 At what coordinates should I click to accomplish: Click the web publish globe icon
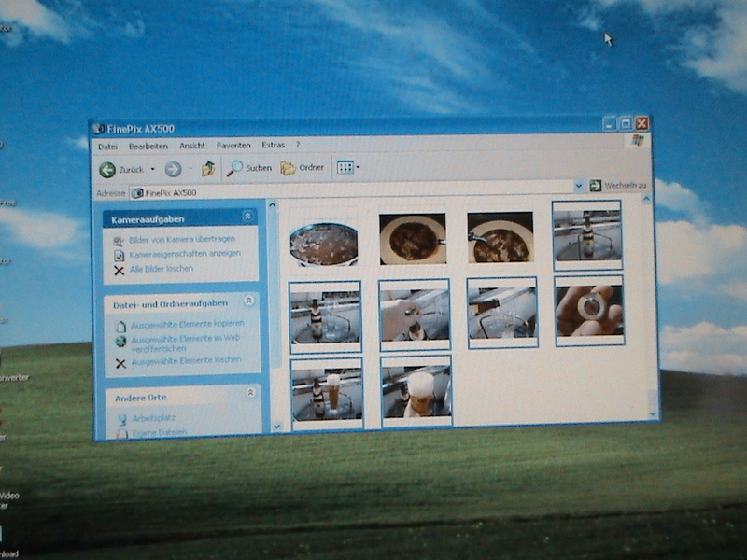point(121,341)
